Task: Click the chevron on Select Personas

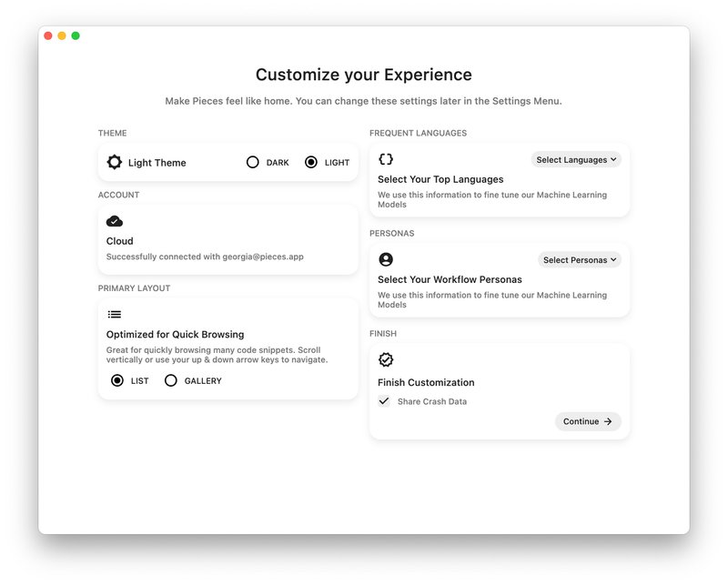Action: click(612, 259)
